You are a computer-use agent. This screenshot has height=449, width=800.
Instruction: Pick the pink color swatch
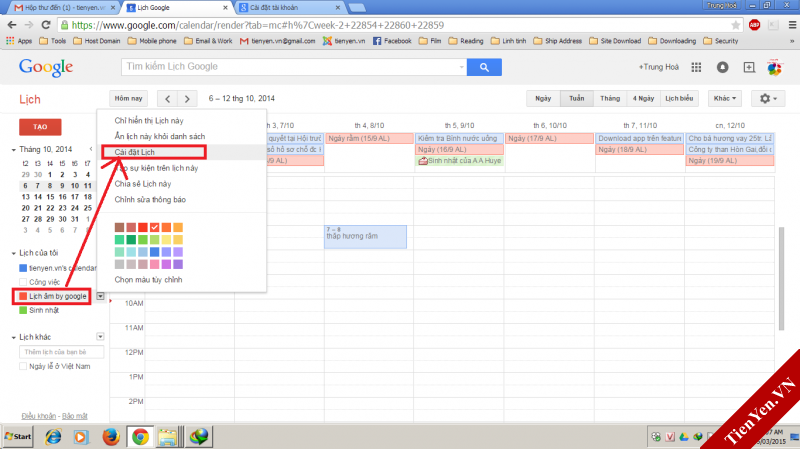(x=155, y=264)
